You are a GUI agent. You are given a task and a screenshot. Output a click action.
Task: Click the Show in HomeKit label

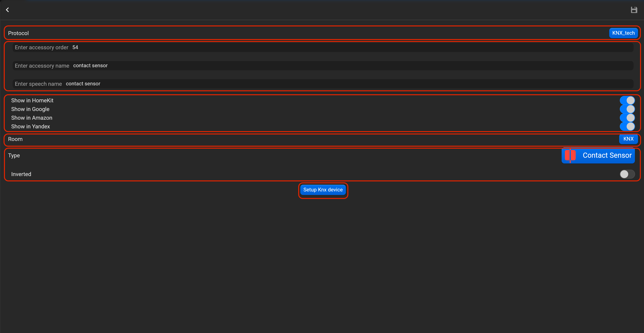(x=32, y=100)
